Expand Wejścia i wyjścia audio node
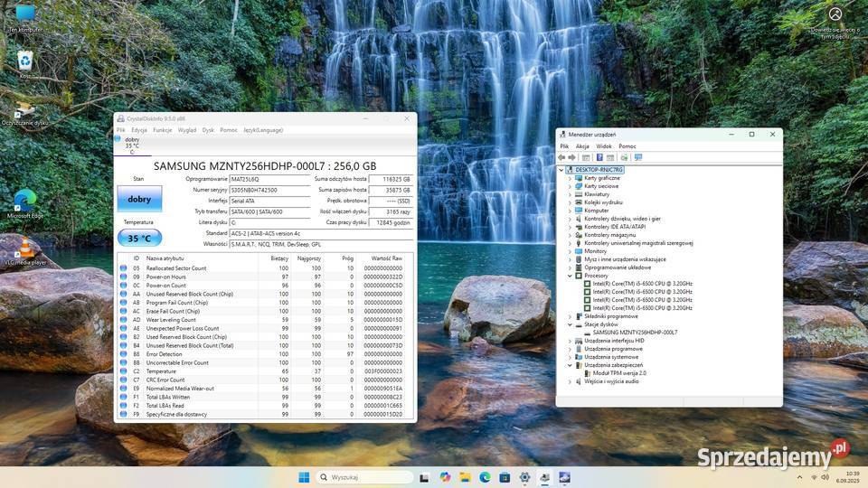The image size is (868, 488). pyautogui.click(x=570, y=381)
